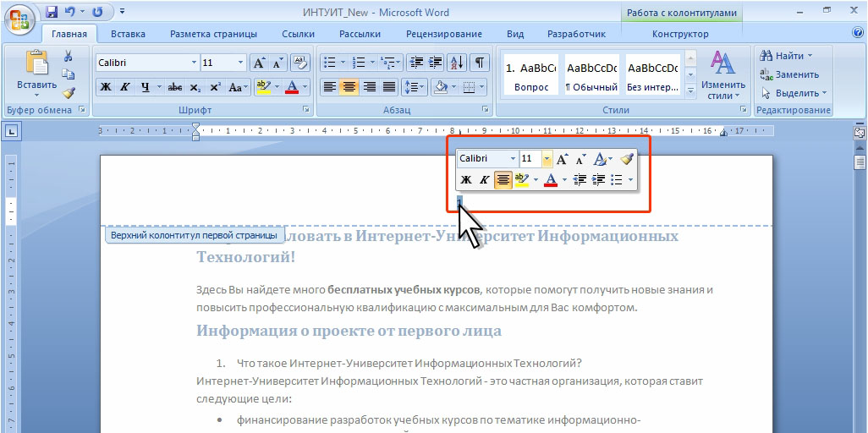This screenshot has width=868, height=433.
Task: Align text right in ribbon
Action: 369,87
